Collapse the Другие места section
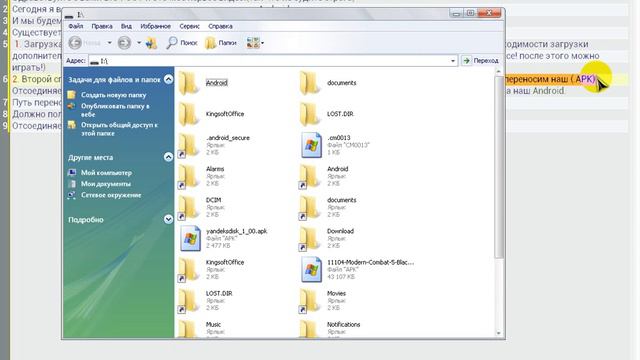This screenshot has width=640, height=360. click(x=168, y=157)
